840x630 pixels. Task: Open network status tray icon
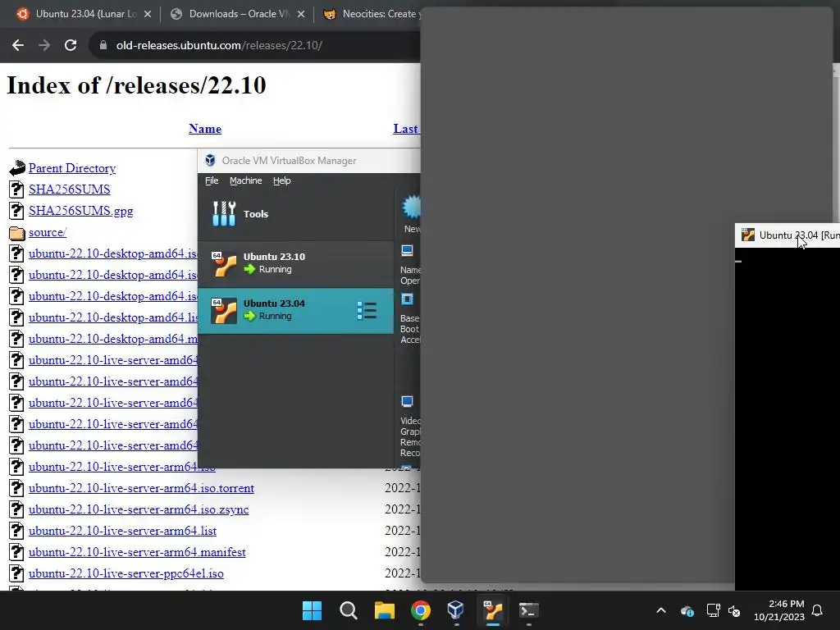pyautogui.click(x=713, y=610)
